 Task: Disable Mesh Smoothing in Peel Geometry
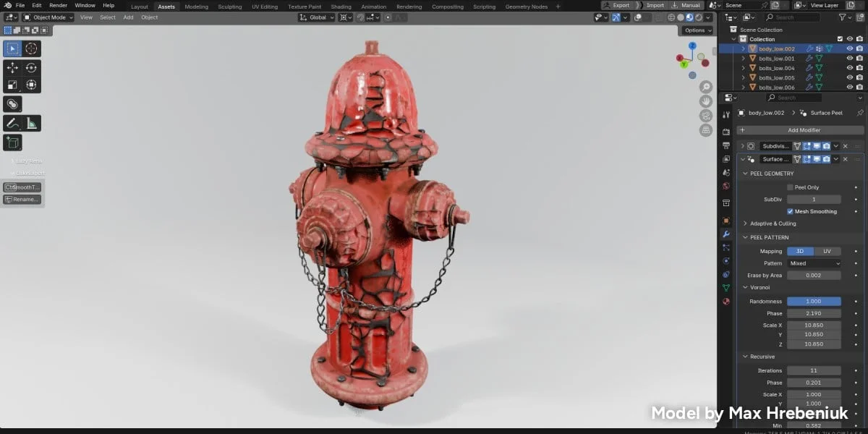tap(790, 211)
